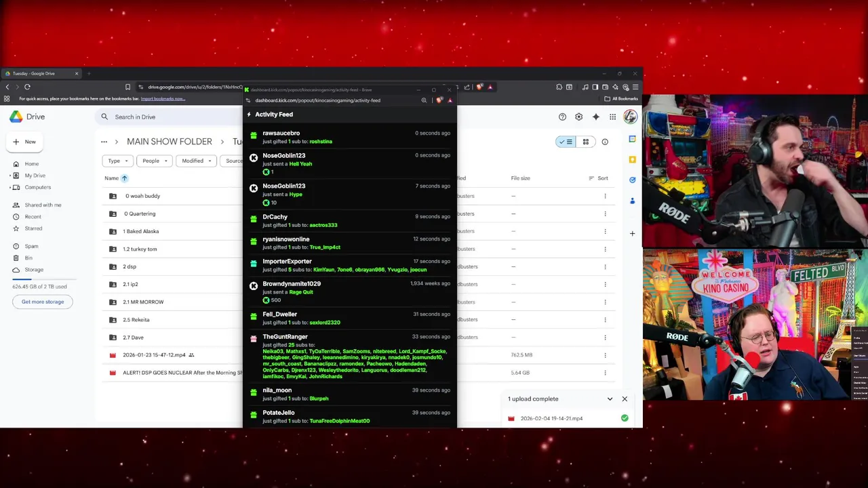The height and width of the screenshot is (488, 868).
Task: Open the Gemini sparkle icon in Drive
Action: [595, 117]
